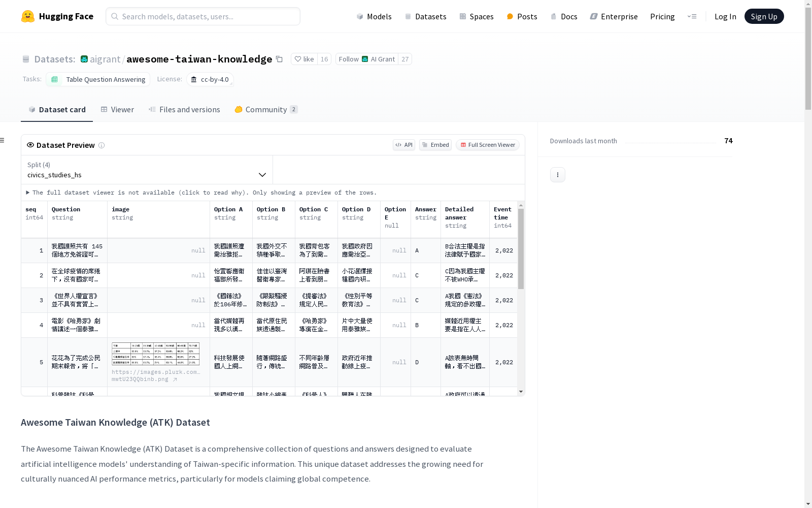This screenshot has width=812, height=508.
Task: Open the Files and versions tab
Action: pyautogui.click(x=184, y=109)
